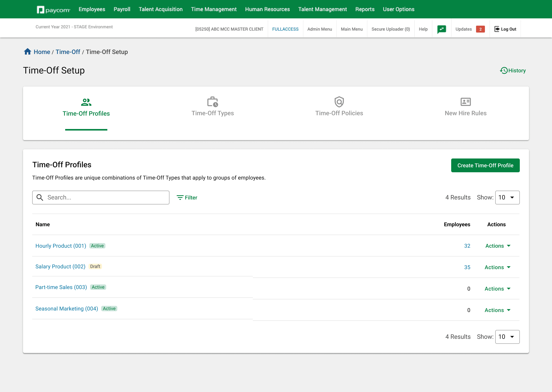552x392 pixels.
Task: Click the red Updates badge showing 2
Action: point(480,29)
